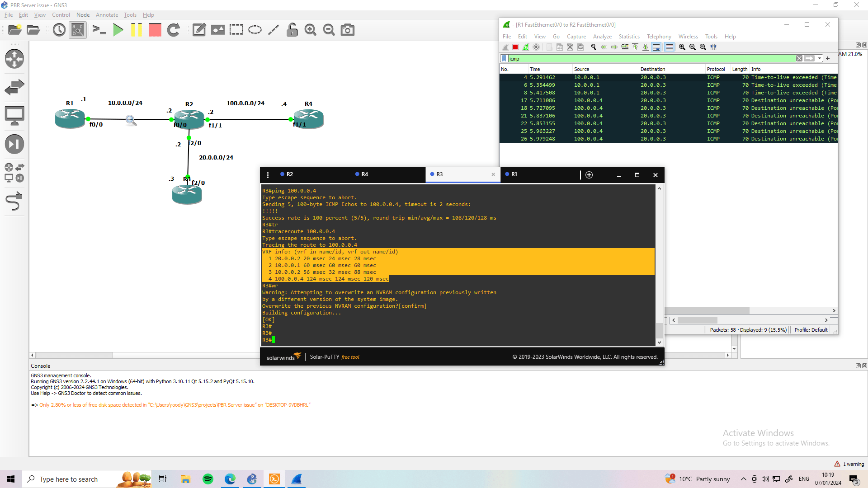
Task: Select the draw ellipse tool in GNS3
Action: 255,30
